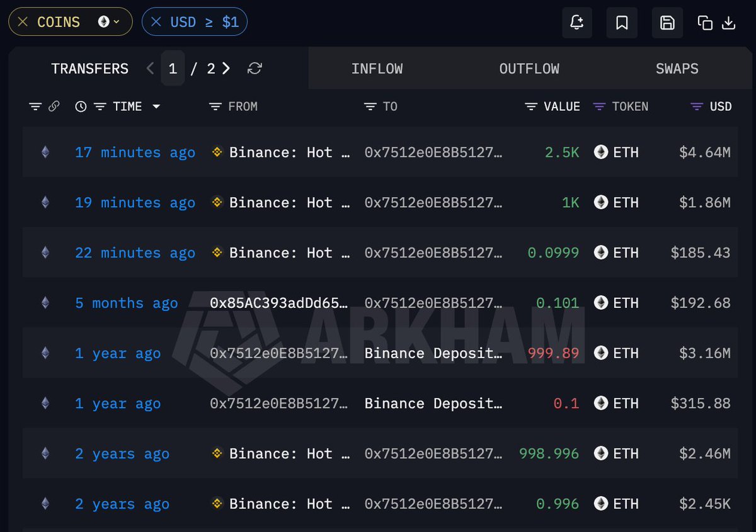756x532 pixels.
Task: Click Binance logo in $2.46M row
Action: click(217, 453)
